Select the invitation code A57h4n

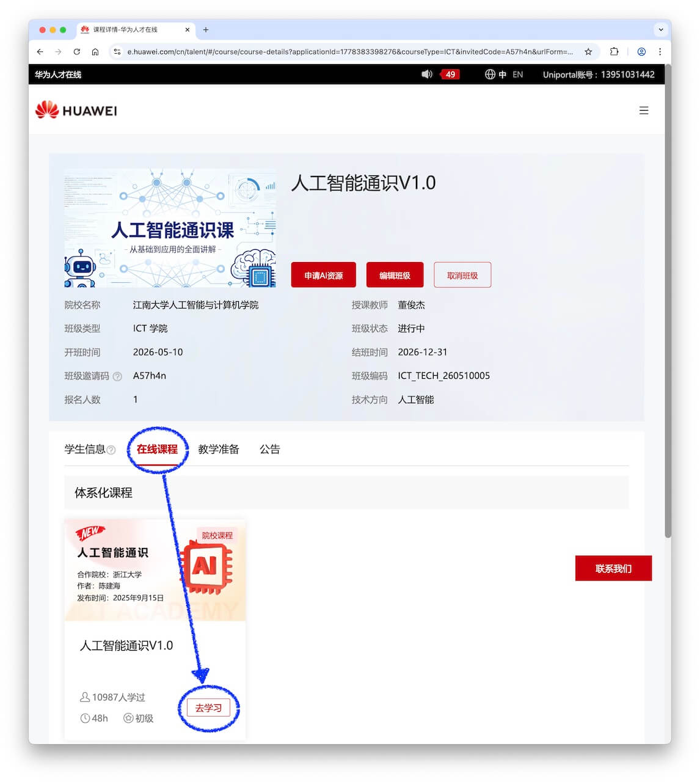[x=150, y=376]
